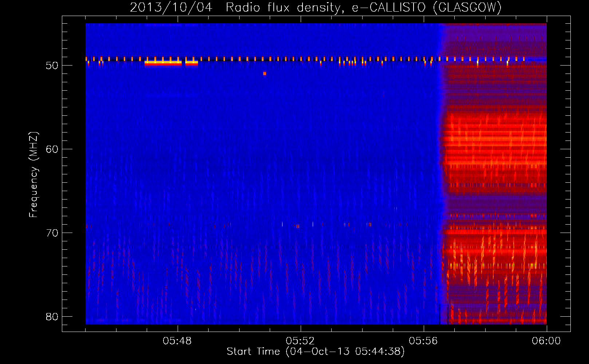Image resolution: width=589 pixels, height=364 pixels.
Task: Click the 'e-CALLISTO (GLASGOW)' title text
Action: coord(427,8)
